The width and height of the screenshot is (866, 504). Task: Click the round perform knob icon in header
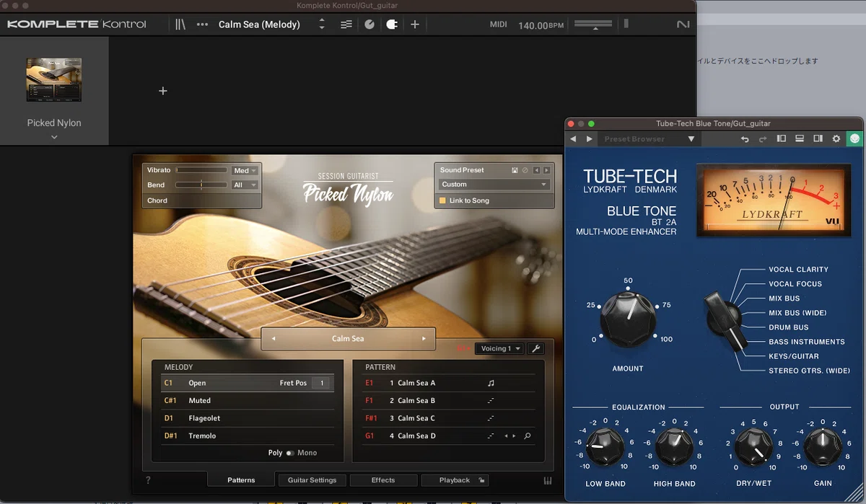[x=369, y=25]
